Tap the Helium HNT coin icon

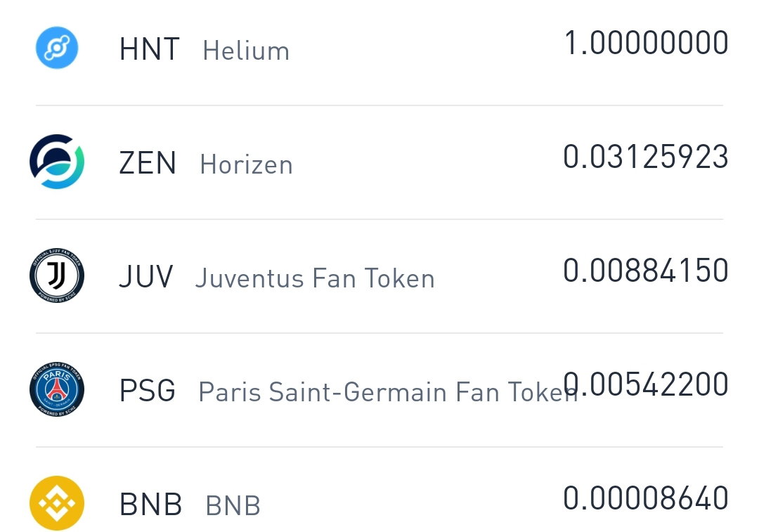point(57,48)
